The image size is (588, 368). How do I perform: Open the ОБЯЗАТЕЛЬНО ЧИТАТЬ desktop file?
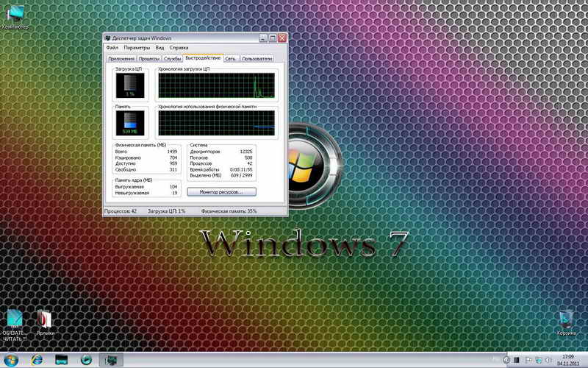14,325
